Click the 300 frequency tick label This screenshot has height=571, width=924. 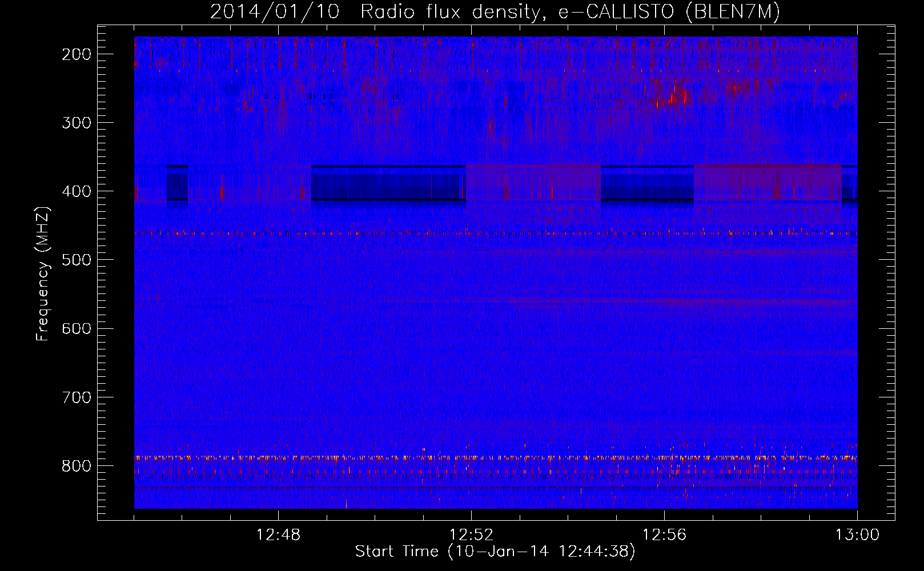tap(77, 123)
